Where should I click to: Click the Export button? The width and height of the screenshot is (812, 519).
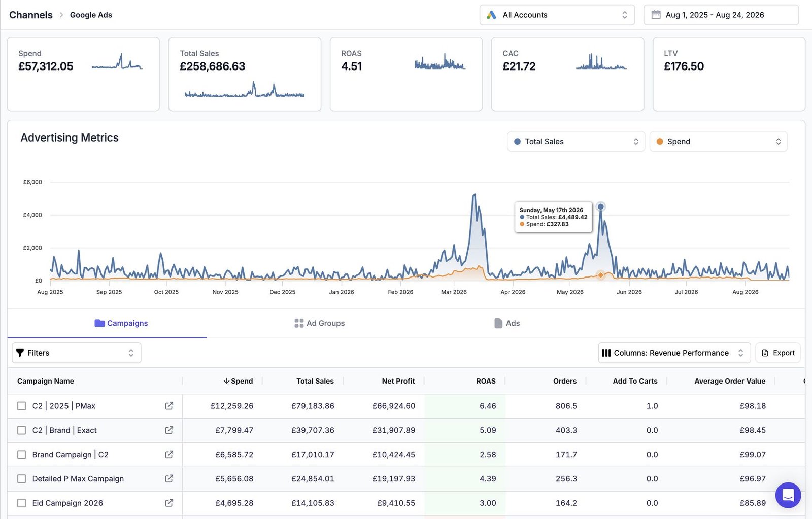click(x=778, y=353)
